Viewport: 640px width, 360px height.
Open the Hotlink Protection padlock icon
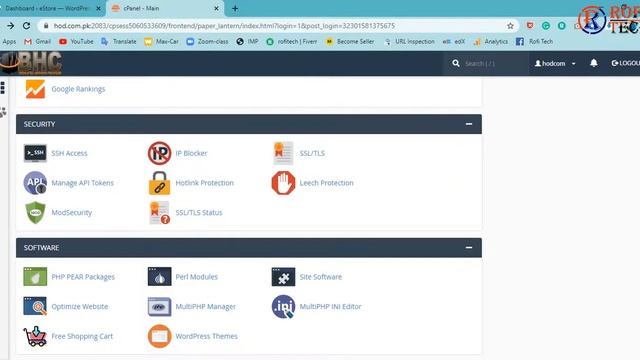tap(159, 183)
